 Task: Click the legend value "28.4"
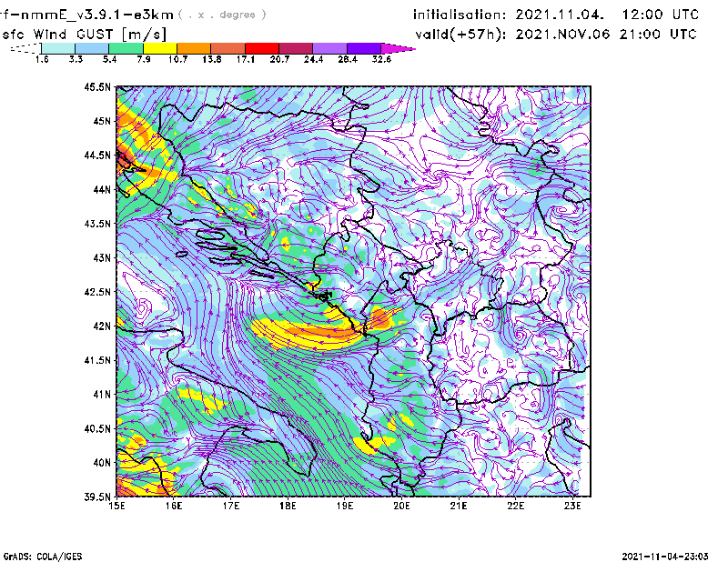click(348, 59)
